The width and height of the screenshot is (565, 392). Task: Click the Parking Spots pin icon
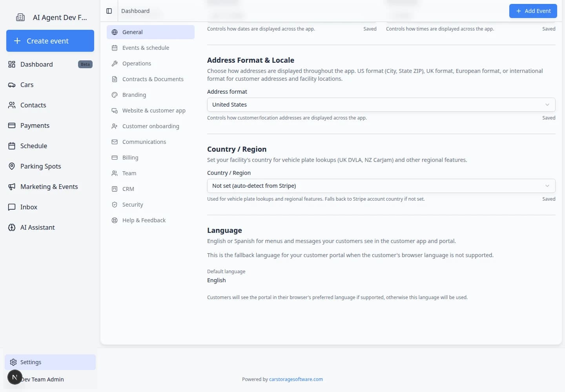click(12, 166)
